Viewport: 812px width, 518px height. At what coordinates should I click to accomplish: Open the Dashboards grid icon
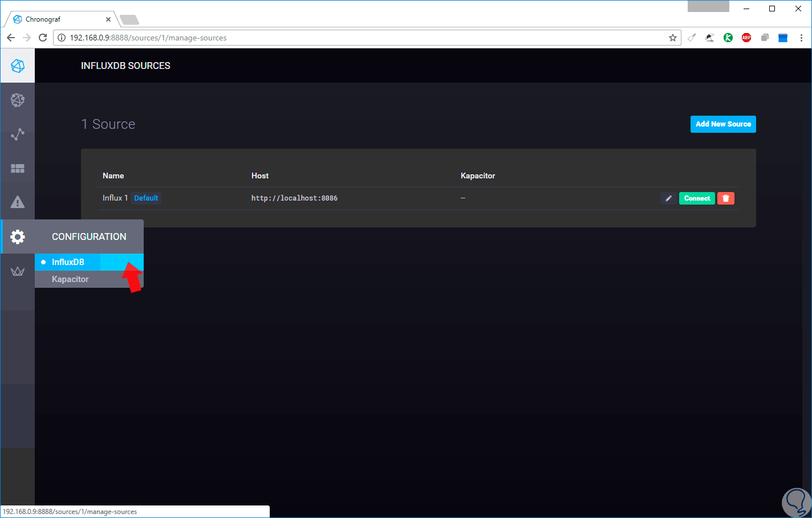(18, 169)
